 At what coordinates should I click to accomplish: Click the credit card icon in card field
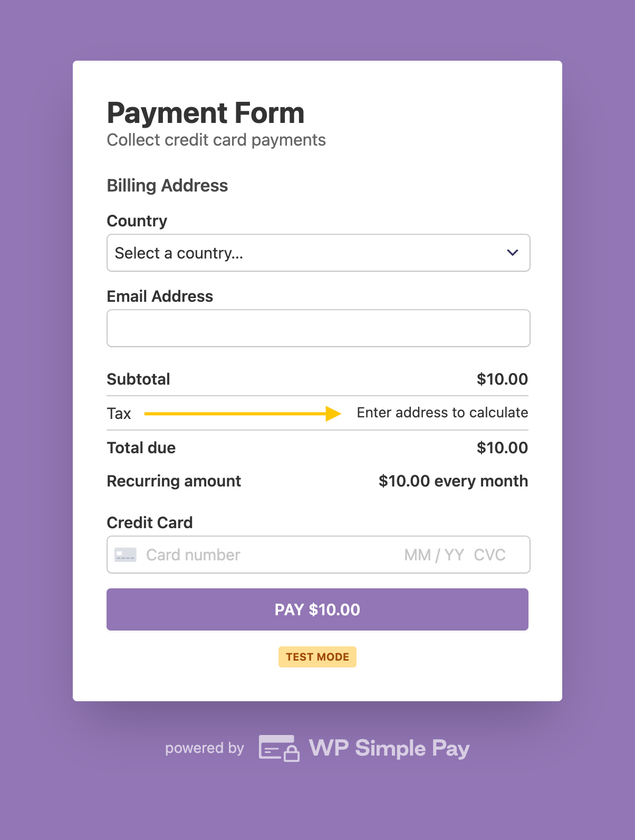(125, 555)
